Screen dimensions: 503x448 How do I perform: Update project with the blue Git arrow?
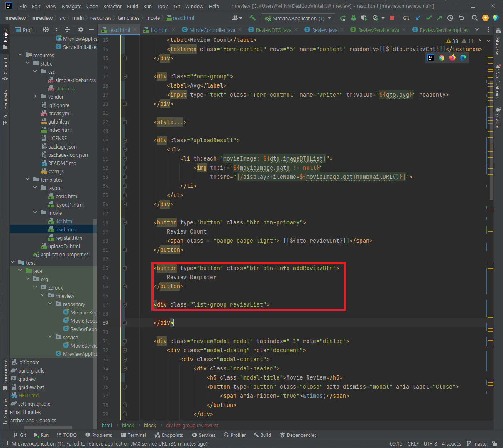pos(418,18)
